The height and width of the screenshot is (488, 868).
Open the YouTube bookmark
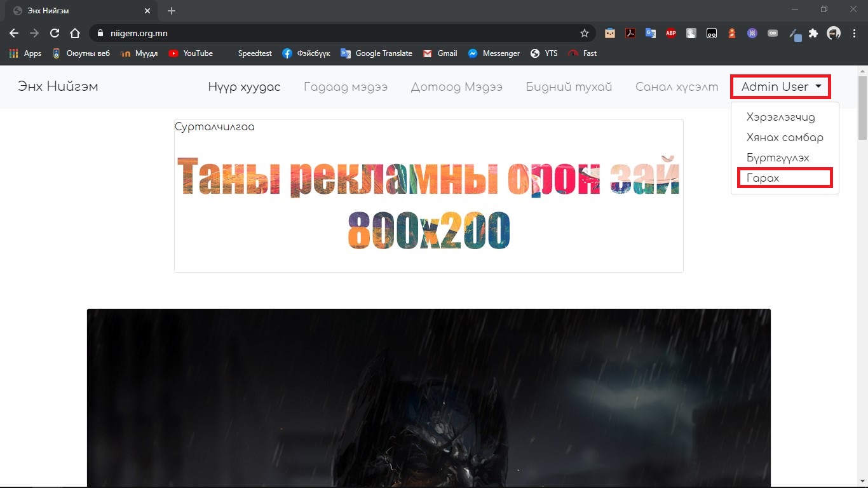191,53
